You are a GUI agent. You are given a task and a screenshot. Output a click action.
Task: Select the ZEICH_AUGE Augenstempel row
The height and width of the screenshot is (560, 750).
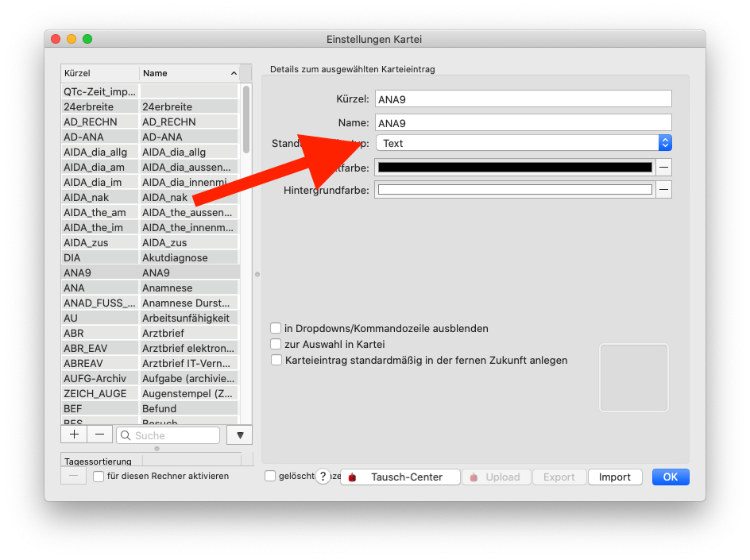[x=149, y=393]
